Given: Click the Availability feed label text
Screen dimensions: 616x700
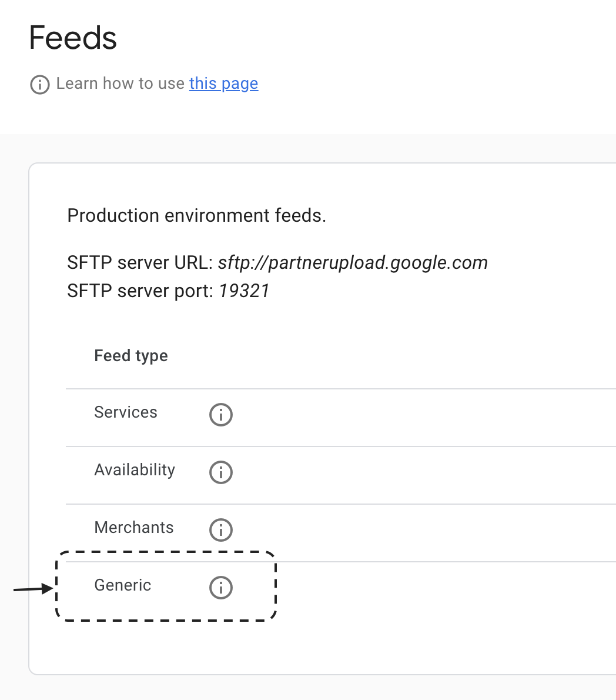Looking at the screenshot, I should coord(134,470).
